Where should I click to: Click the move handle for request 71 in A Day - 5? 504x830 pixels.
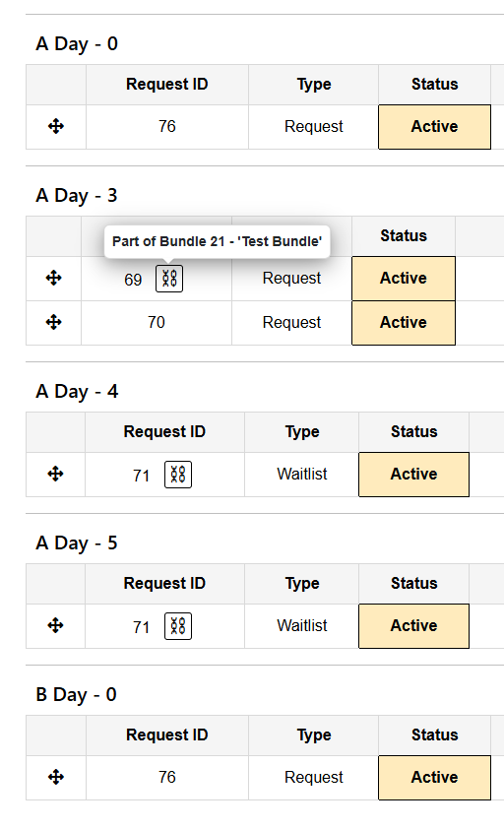pyautogui.click(x=55, y=625)
